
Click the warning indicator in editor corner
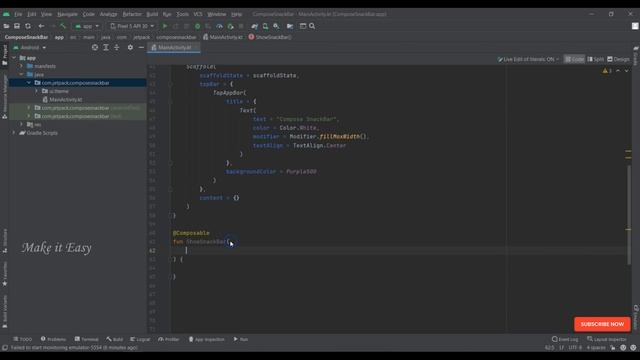click(607, 71)
